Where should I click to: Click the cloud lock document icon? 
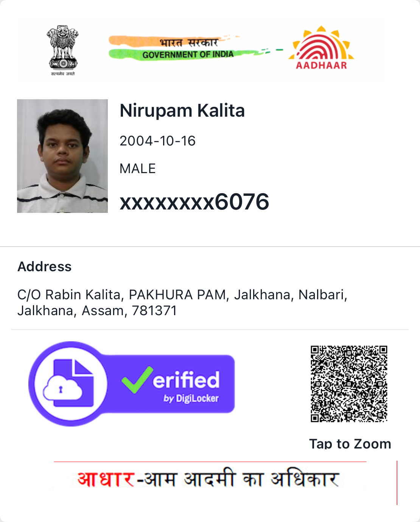point(68,383)
